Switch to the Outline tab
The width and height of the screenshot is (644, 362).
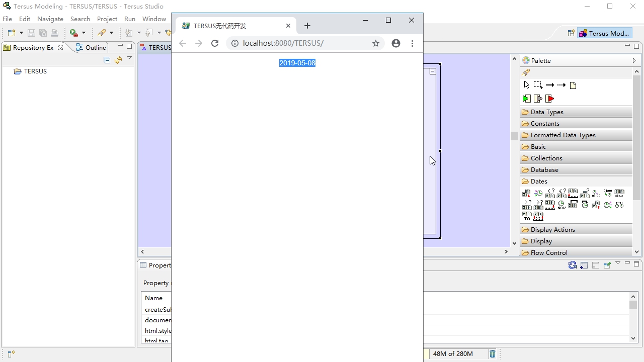click(91, 47)
